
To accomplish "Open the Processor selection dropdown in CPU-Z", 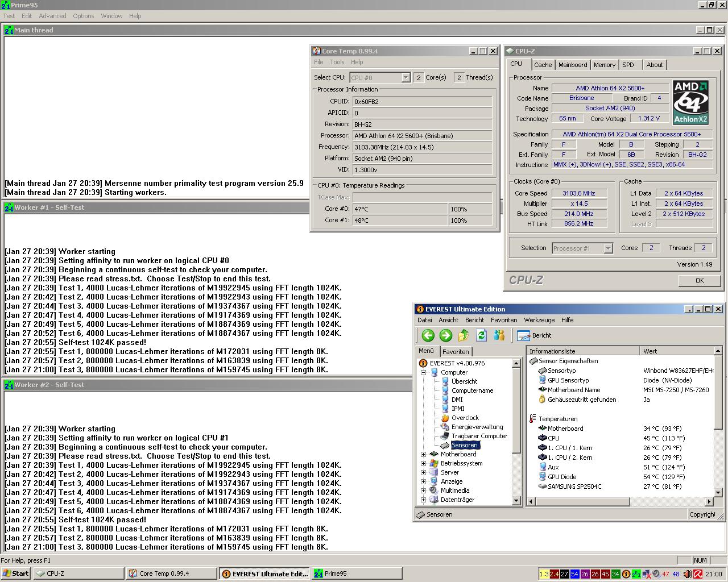I will point(608,248).
